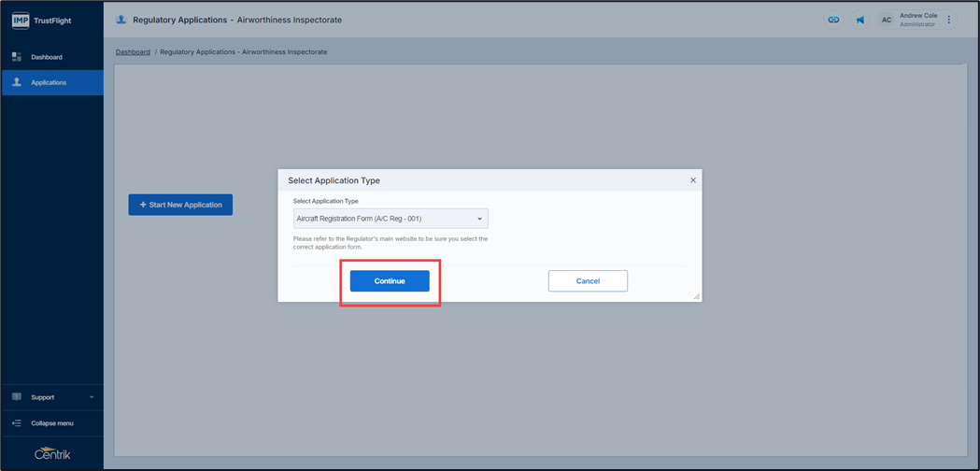The image size is (980, 471).
Task: Follow the Dashboard breadcrumb link
Action: tap(133, 52)
